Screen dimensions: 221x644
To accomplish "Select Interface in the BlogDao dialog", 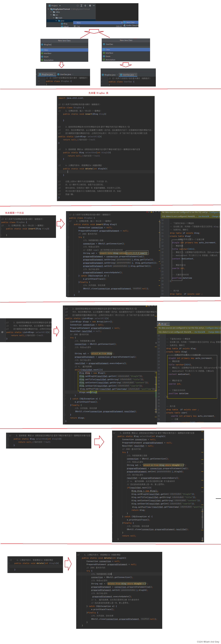I will click(64, 53).
